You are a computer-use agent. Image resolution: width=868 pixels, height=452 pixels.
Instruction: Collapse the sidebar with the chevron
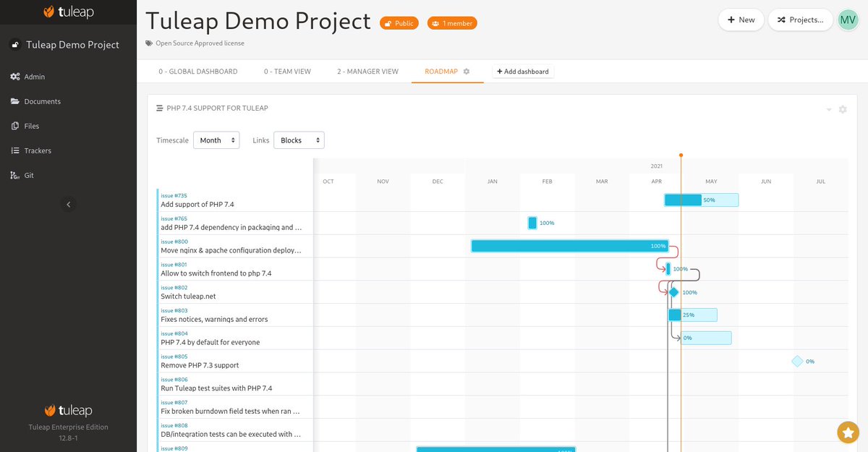(68, 205)
